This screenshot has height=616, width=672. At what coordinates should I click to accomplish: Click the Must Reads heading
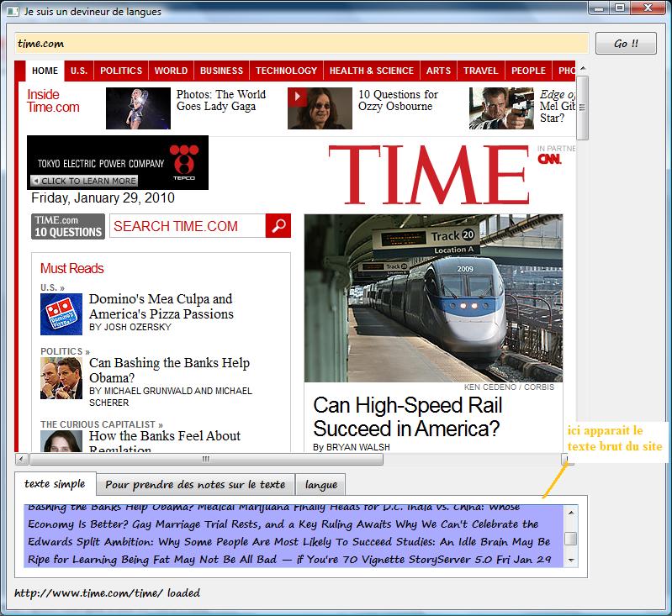click(x=72, y=269)
